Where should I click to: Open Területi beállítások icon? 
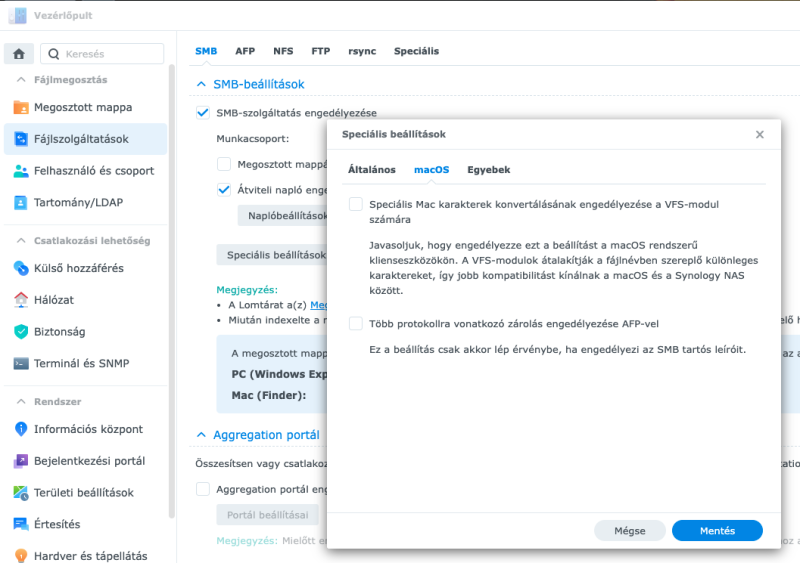tap(20, 492)
